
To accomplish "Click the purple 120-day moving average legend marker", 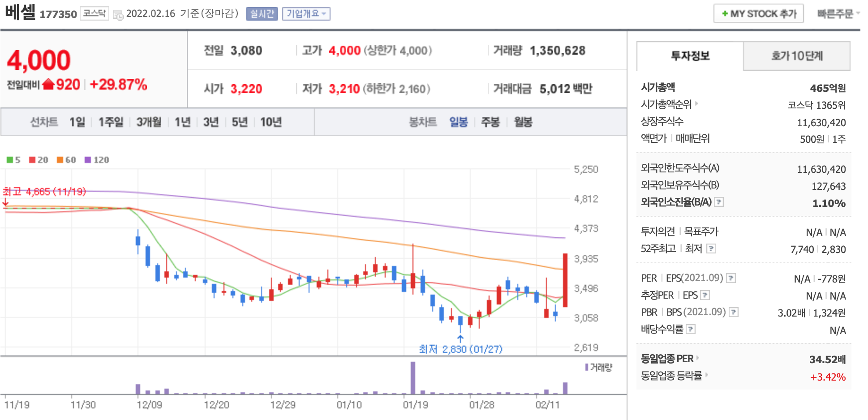I will coord(88,160).
